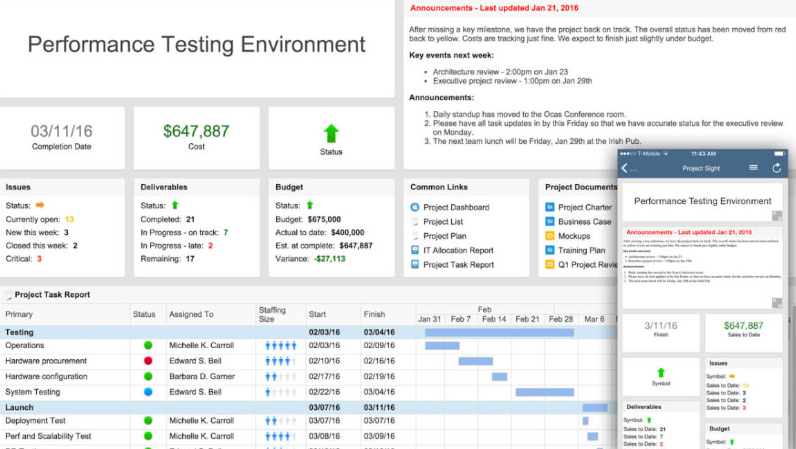Click the Project Task Report header icon
796x449 pixels.
coord(10,295)
